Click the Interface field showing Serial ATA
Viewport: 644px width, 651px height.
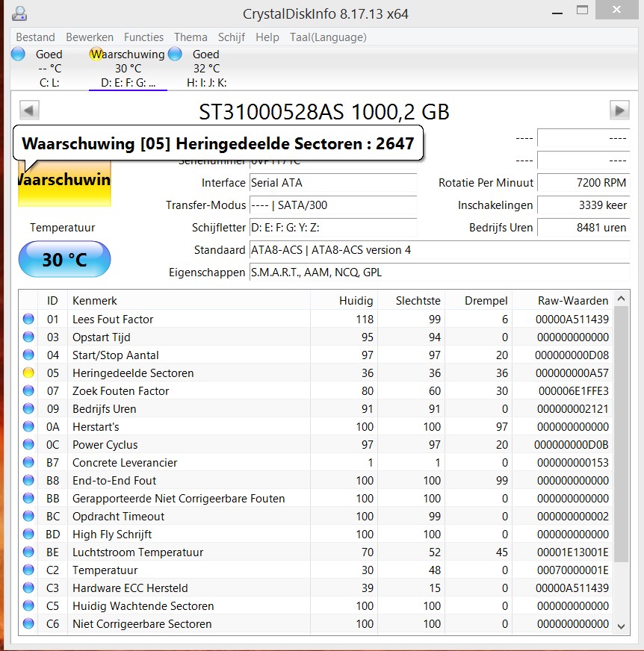pyautogui.click(x=333, y=183)
